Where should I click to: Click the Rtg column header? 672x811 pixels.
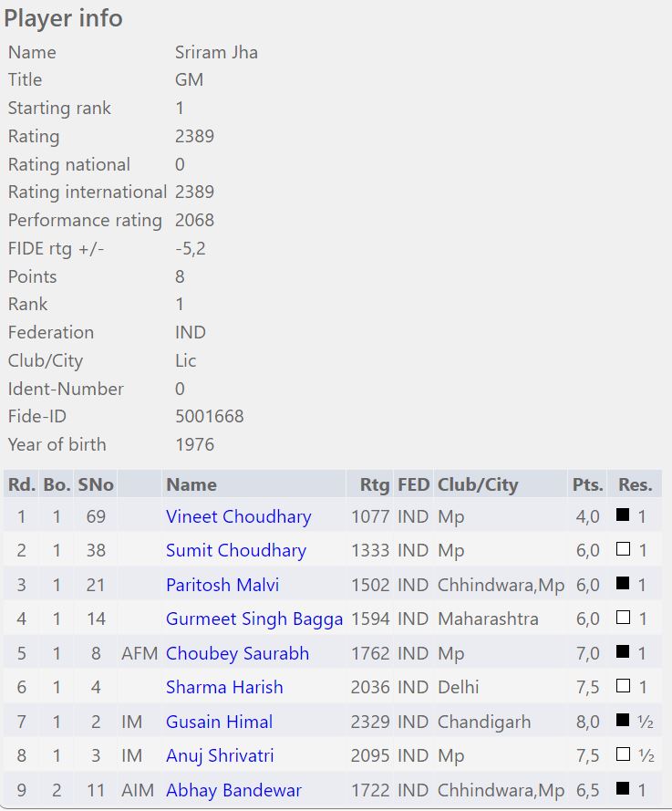click(374, 484)
